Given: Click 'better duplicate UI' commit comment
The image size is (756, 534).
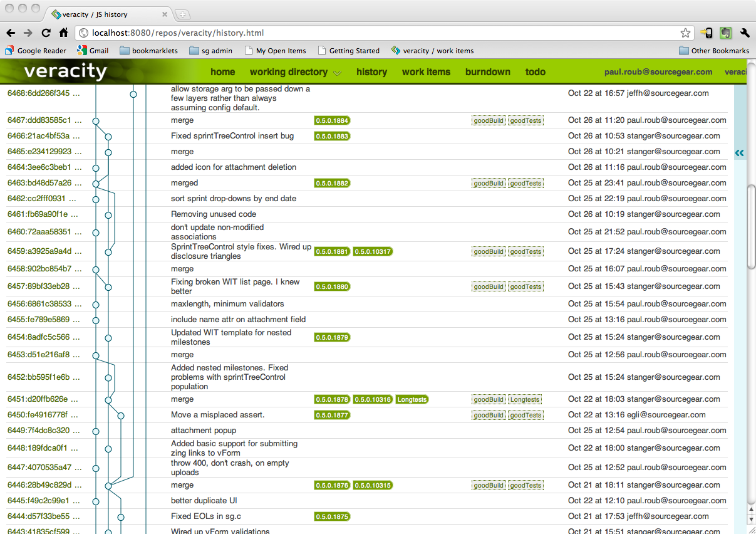Looking at the screenshot, I should pos(204,501).
